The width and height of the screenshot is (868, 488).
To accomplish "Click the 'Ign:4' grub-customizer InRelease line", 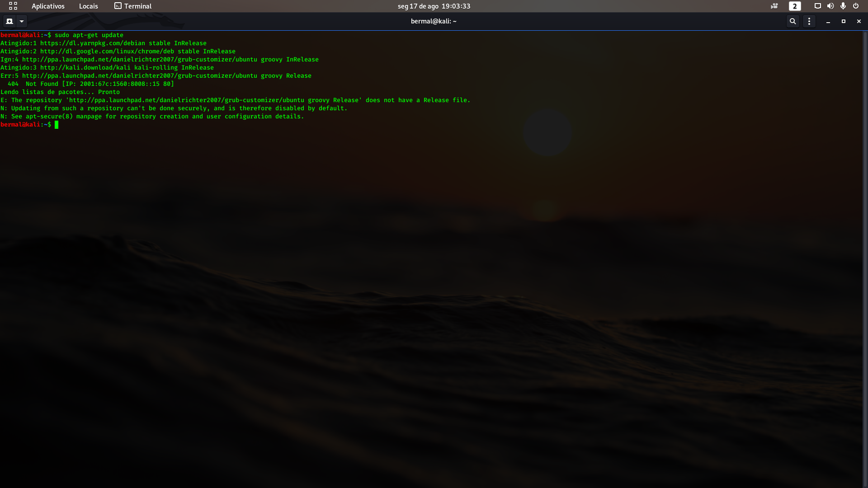I will pyautogui.click(x=160, y=60).
